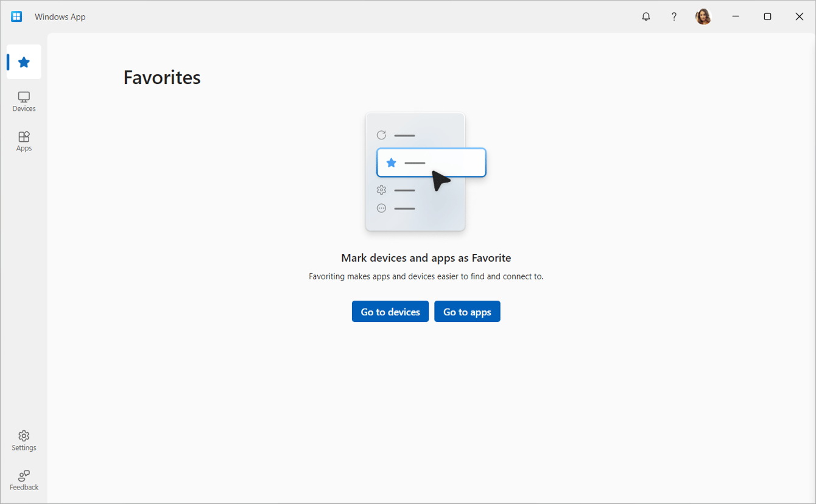Maximize the Windows App window
The width and height of the screenshot is (816, 504).
pos(767,16)
